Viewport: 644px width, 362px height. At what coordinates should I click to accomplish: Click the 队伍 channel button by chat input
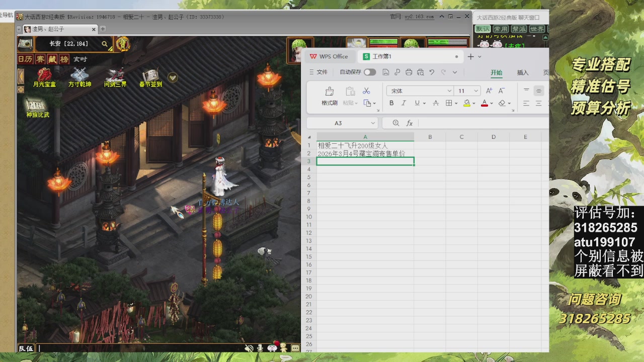[26, 348]
